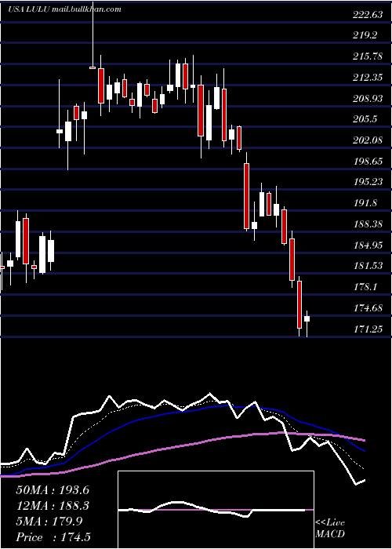Select the 191.8 price axis label
The height and width of the screenshot is (549, 392).
[365, 203]
